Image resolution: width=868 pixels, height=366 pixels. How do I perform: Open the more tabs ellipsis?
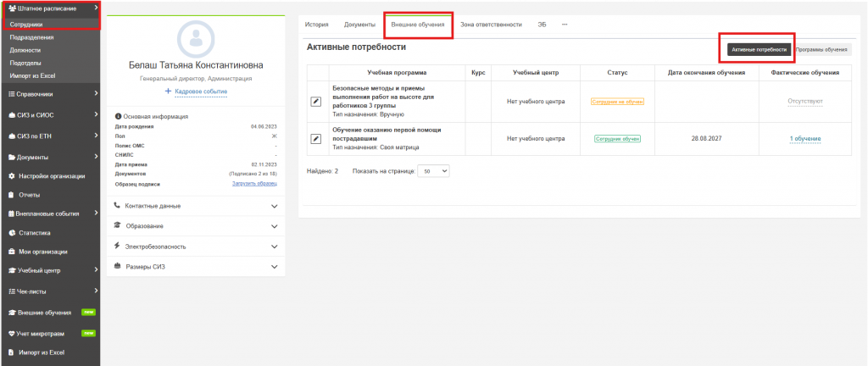point(565,25)
